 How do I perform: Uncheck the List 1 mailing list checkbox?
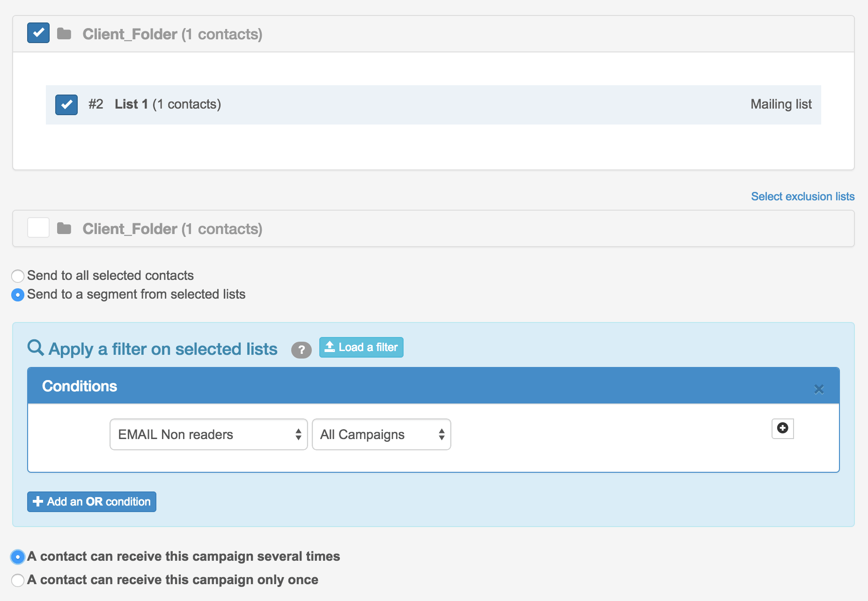(x=66, y=104)
